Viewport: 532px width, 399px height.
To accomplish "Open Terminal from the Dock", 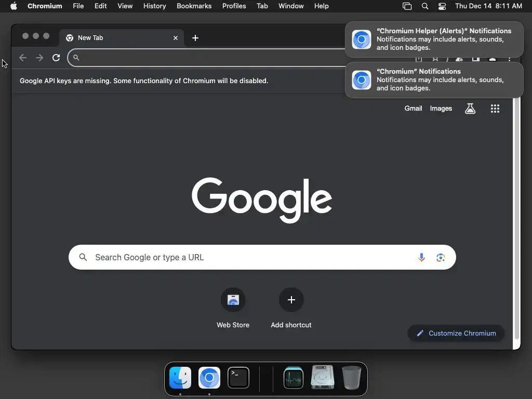I will (x=238, y=378).
